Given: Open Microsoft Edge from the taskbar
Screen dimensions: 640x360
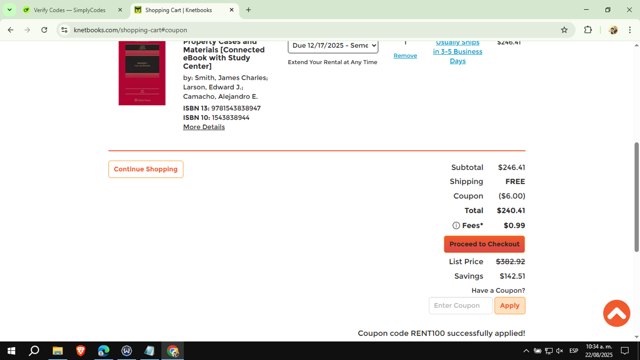Looking at the screenshot, I should [103, 351].
